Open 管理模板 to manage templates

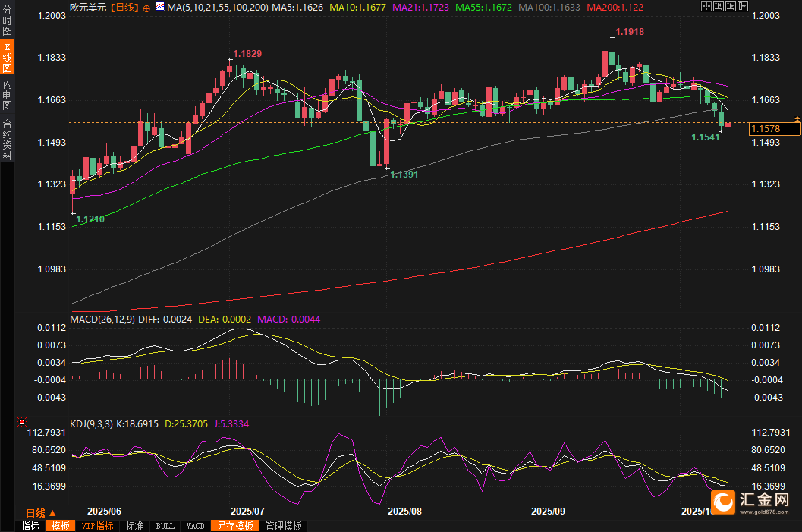tap(283, 526)
